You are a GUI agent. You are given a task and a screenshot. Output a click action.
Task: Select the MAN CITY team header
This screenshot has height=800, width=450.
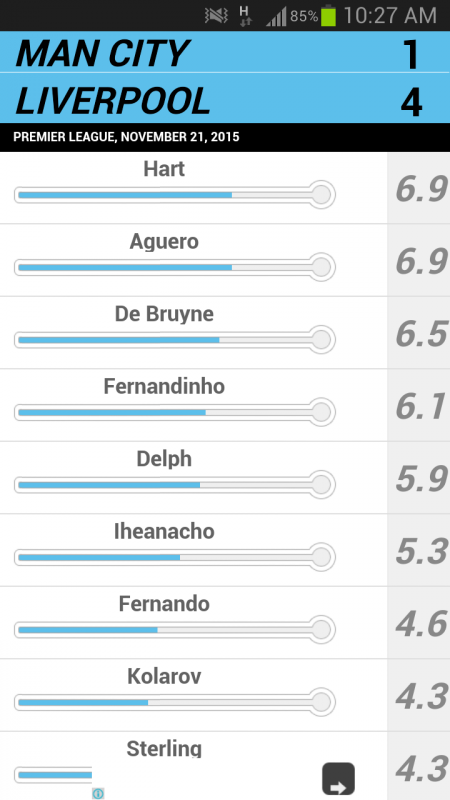click(225, 52)
